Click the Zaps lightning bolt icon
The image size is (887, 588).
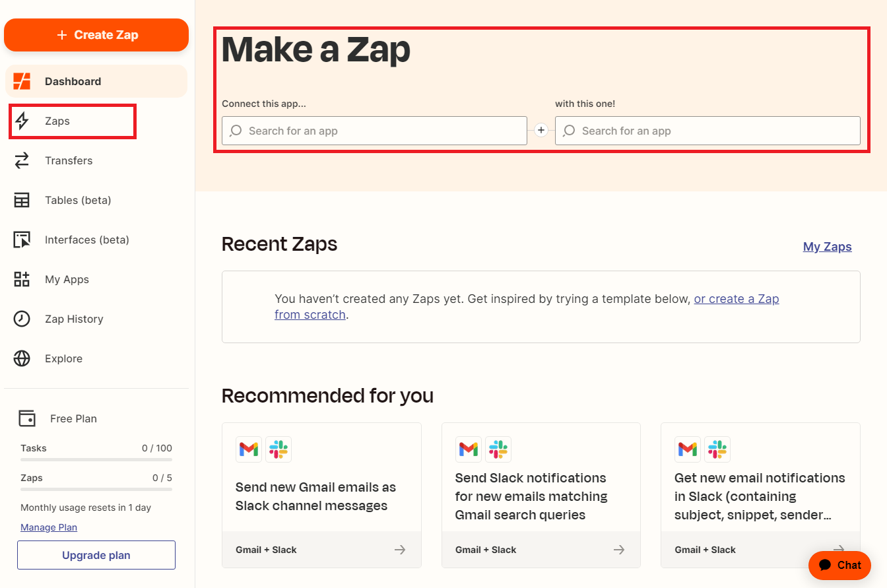(x=22, y=121)
